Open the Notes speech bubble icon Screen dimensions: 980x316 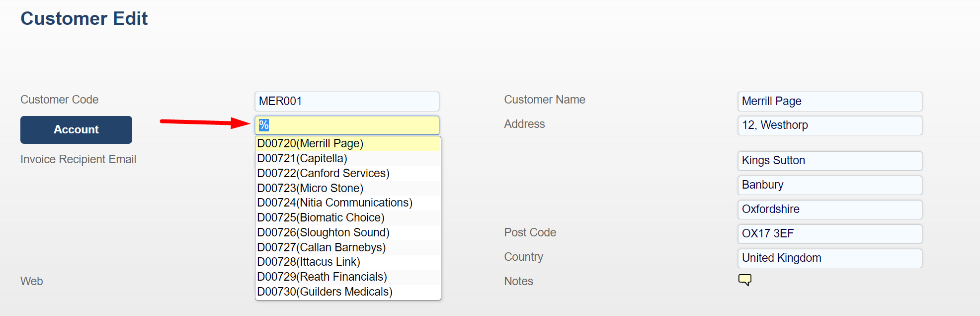[744, 280]
